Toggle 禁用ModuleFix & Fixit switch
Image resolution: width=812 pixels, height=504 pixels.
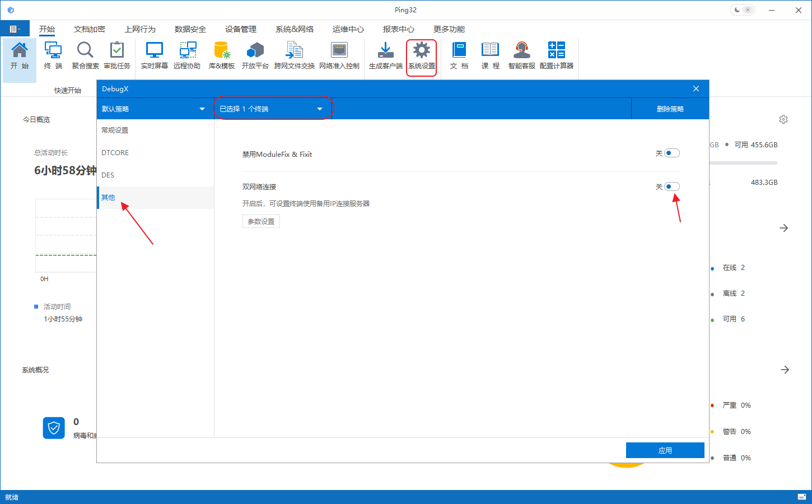(672, 153)
